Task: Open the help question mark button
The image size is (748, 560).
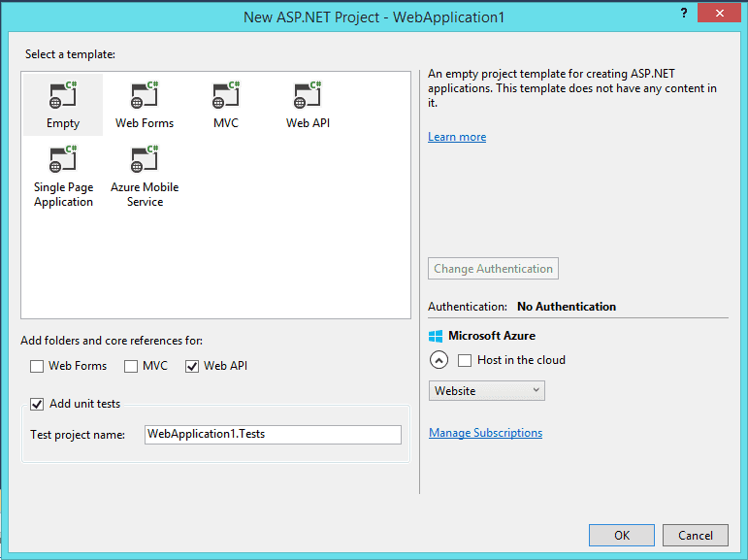Action: click(x=684, y=13)
